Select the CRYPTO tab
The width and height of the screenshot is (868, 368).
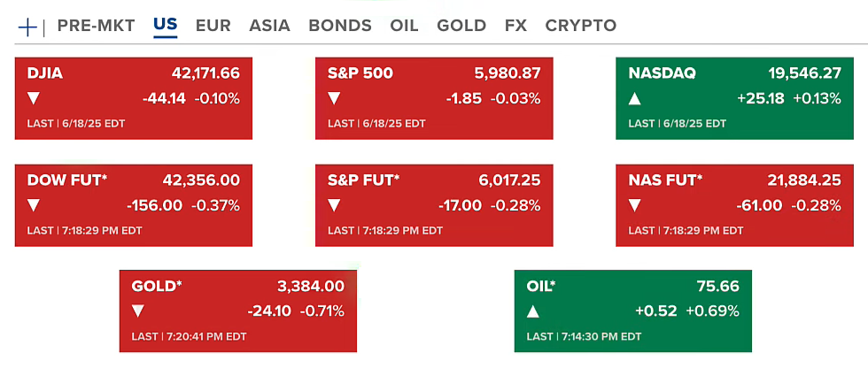pyautogui.click(x=580, y=26)
